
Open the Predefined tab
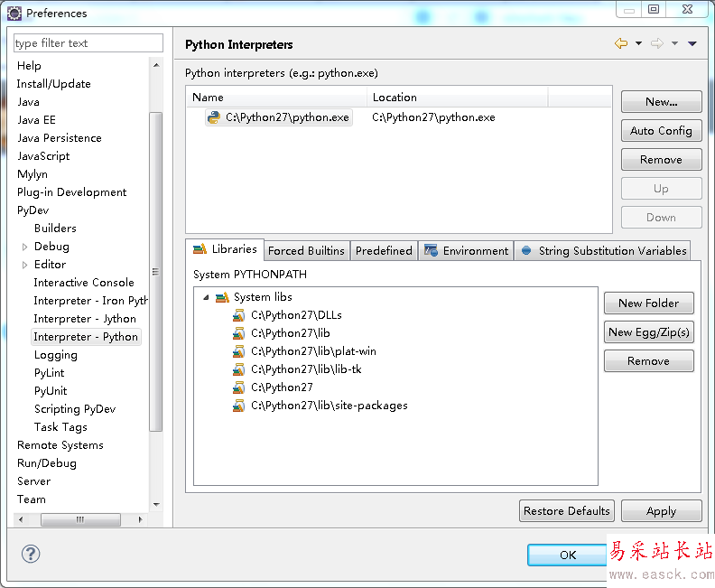point(384,251)
